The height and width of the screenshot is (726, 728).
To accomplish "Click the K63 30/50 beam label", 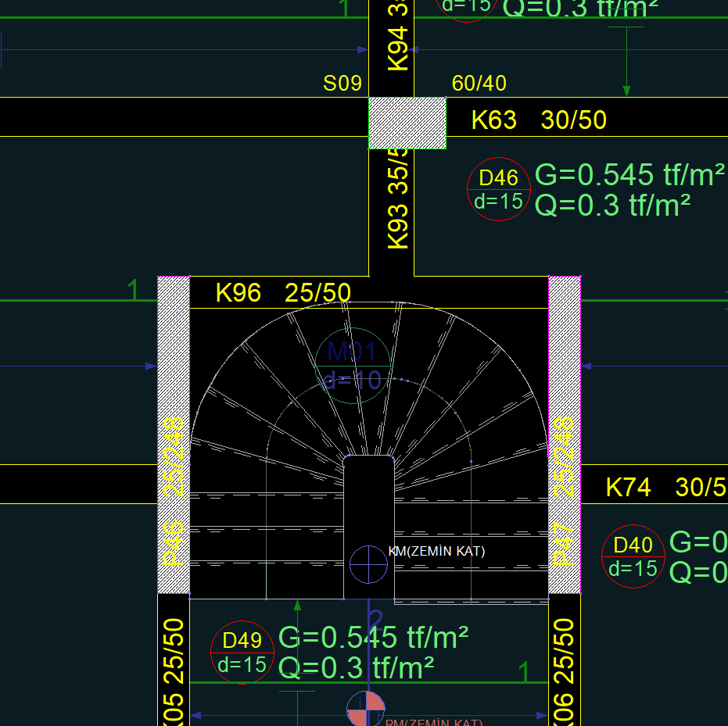I will (x=539, y=120).
